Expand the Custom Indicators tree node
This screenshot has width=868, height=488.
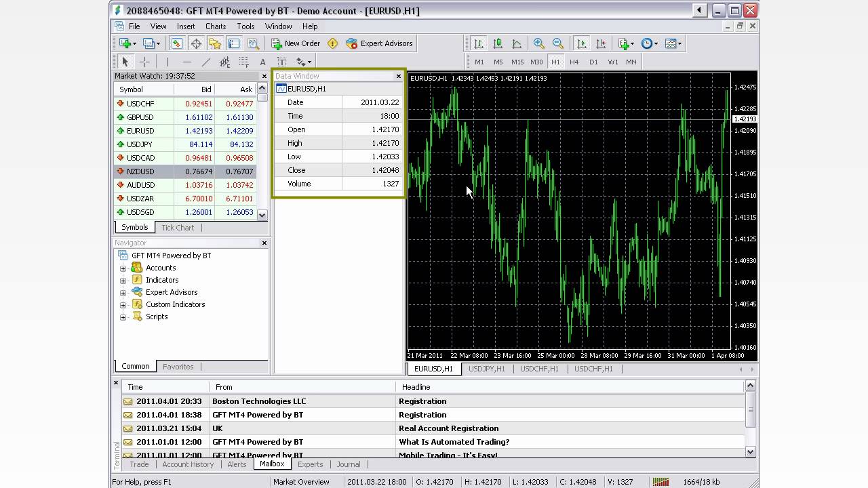click(123, 305)
